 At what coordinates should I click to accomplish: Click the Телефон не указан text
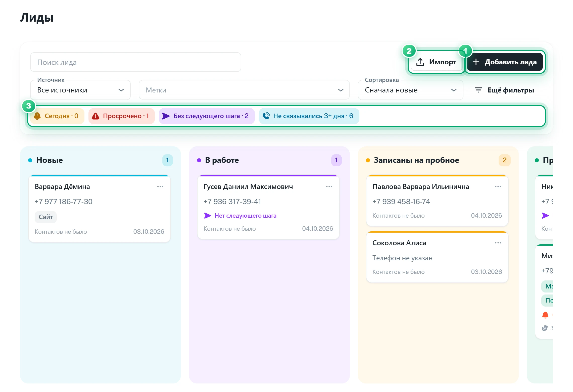tap(402, 258)
